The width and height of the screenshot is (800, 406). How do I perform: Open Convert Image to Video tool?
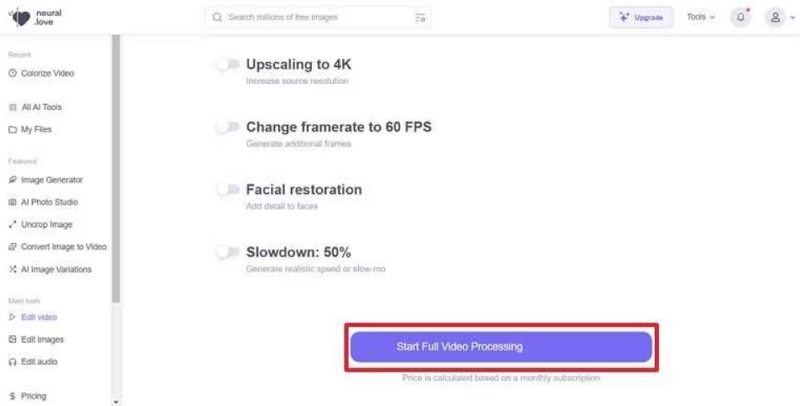click(63, 246)
